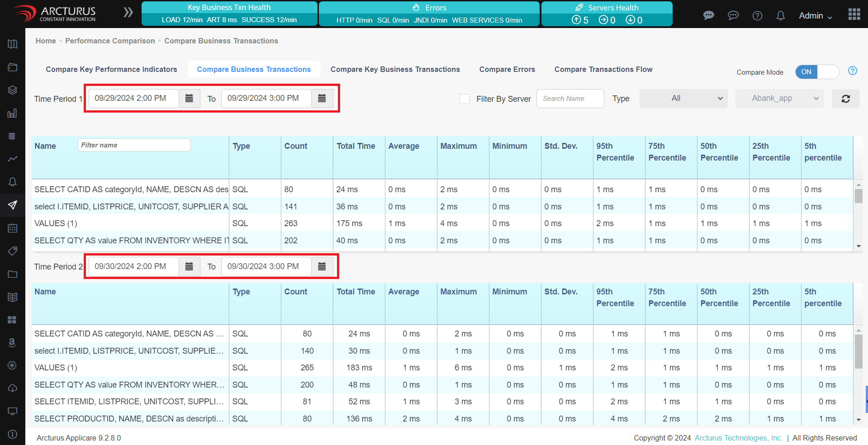Open the Type dropdown set to All
Viewport: 868px width, 445px height.
(x=683, y=98)
